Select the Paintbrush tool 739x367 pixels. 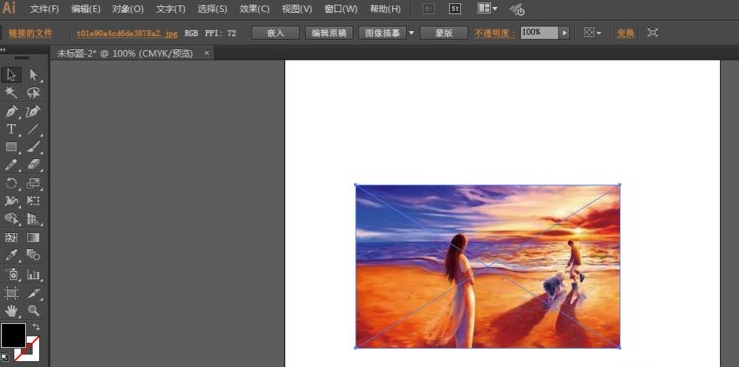click(33, 147)
